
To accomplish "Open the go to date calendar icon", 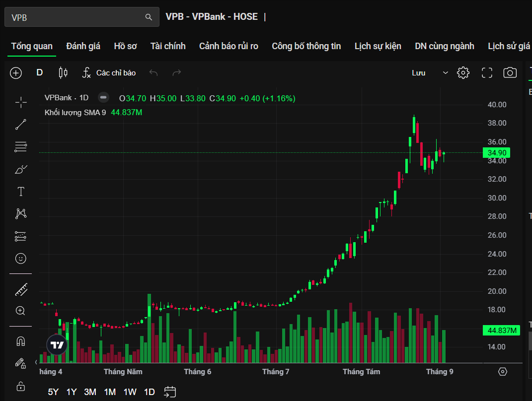I will [170, 392].
